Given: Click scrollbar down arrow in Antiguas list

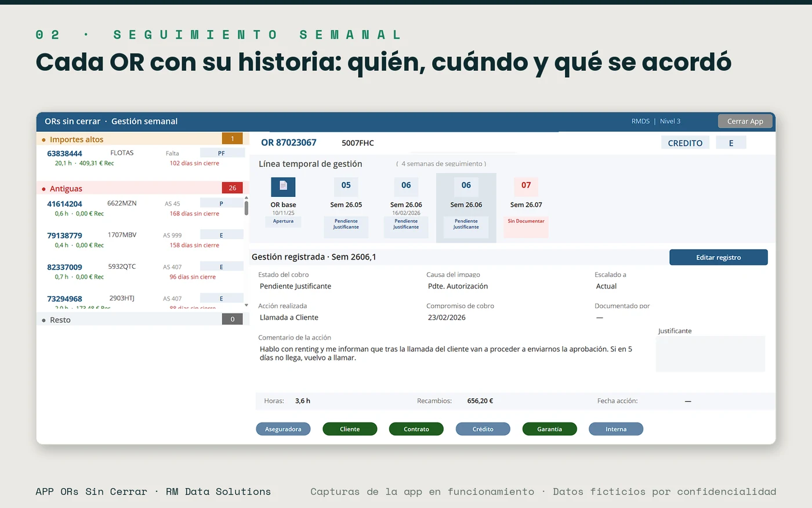Looking at the screenshot, I should click(246, 305).
